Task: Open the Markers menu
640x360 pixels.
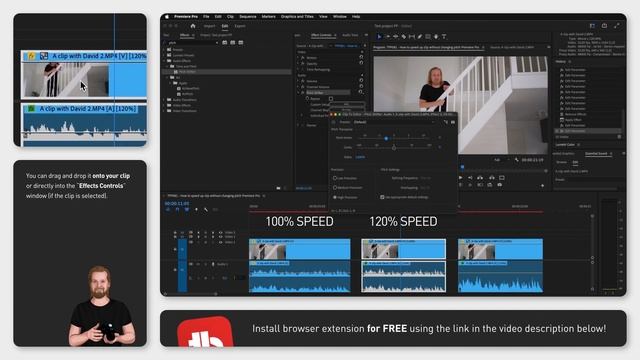Action: (269, 17)
